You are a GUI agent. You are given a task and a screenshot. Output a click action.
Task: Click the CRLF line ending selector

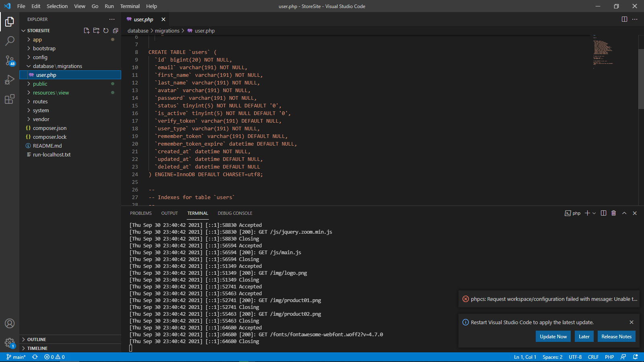tap(593, 357)
